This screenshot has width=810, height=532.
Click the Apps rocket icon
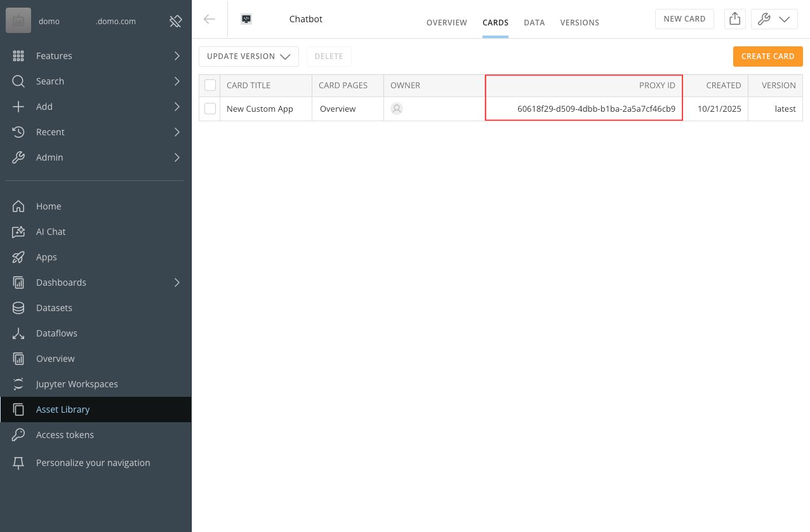coord(18,257)
